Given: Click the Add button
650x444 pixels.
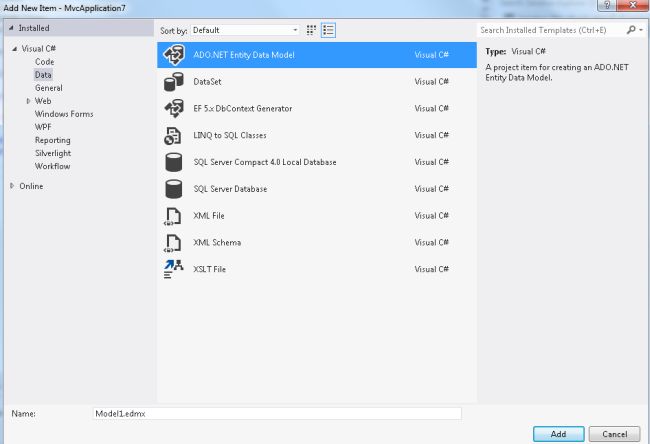Looking at the screenshot, I should click(558, 434).
